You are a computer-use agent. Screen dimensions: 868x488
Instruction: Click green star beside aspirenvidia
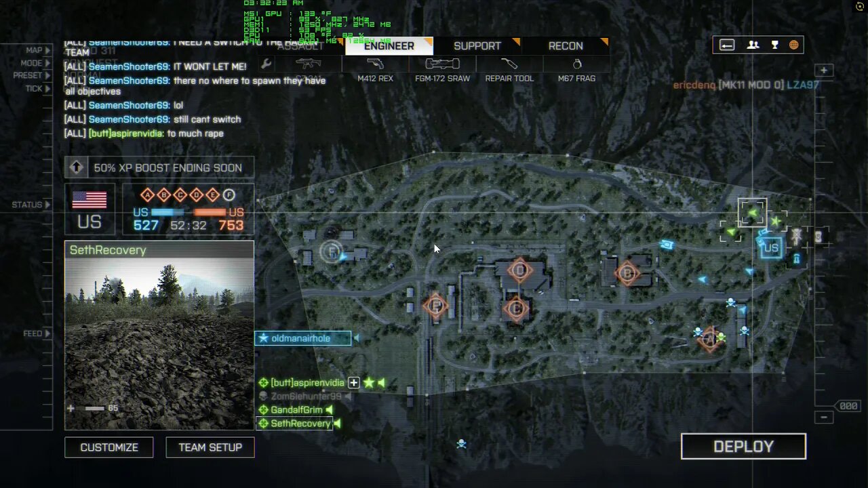tap(369, 383)
